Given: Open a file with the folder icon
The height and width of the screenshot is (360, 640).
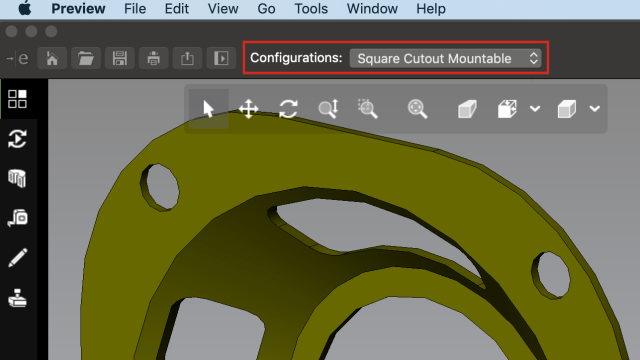Looking at the screenshot, I should (86, 58).
